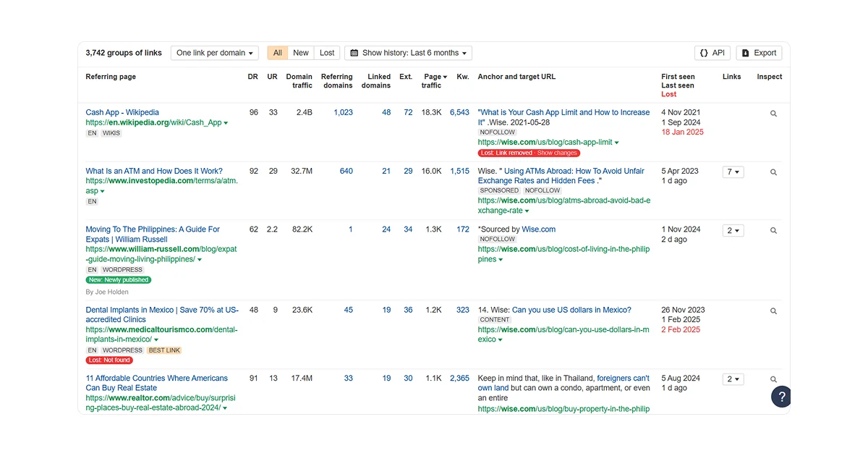Click the API button
This screenshot has height=456, width=868.
pyautogui.click(x=712, y=53)
